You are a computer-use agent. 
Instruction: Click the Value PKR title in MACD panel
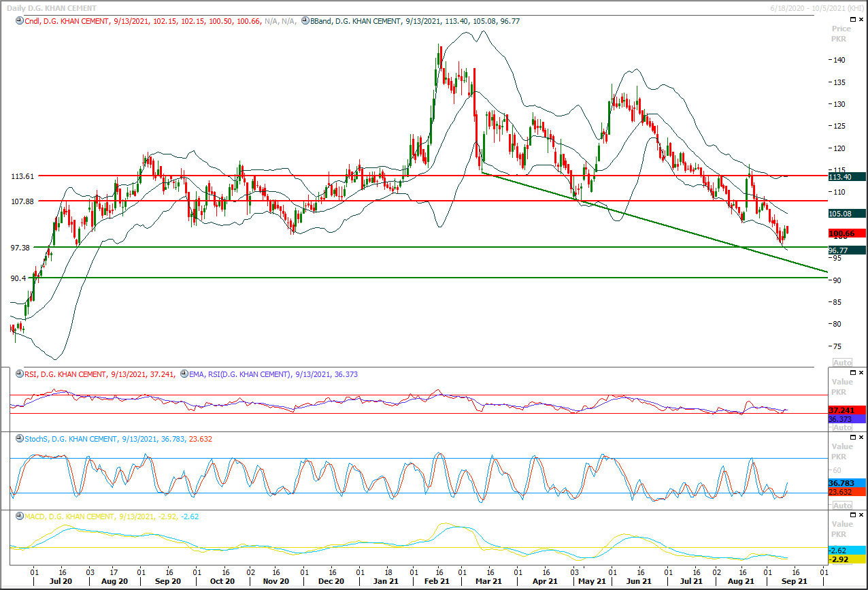[841, 529]
